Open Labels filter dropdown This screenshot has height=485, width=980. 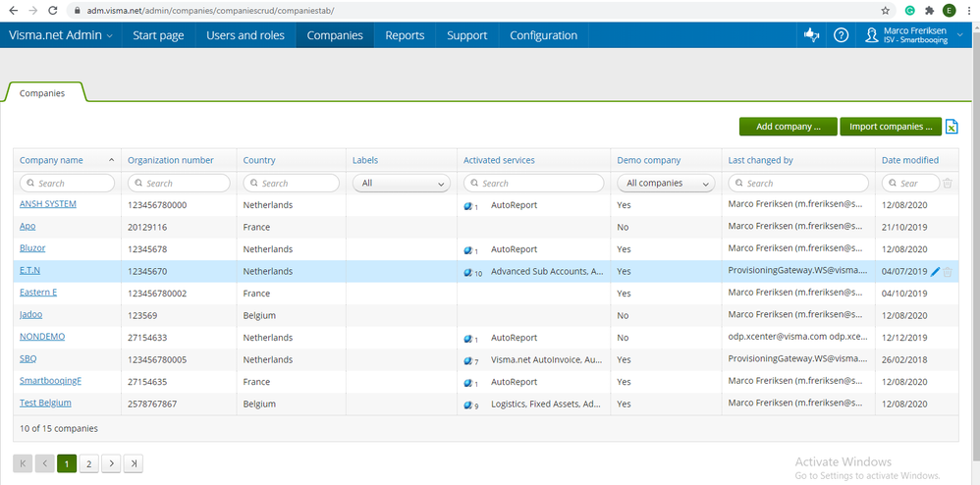pos(402,184)
